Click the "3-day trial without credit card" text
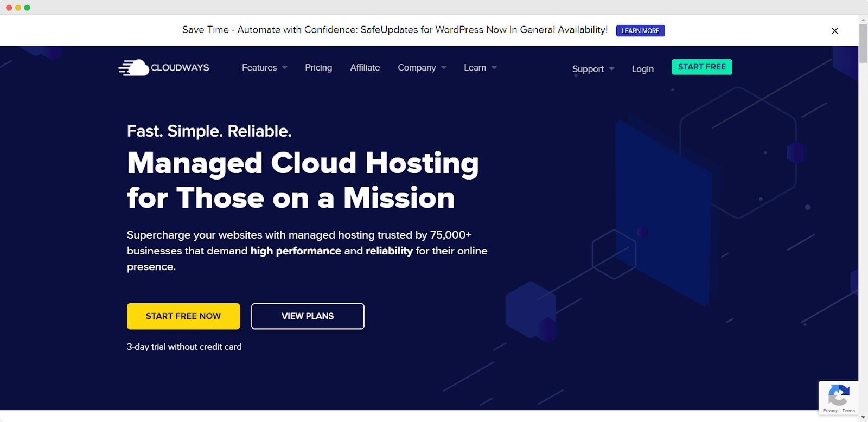The width and height of the screenshot is (868, 422). 184,347
